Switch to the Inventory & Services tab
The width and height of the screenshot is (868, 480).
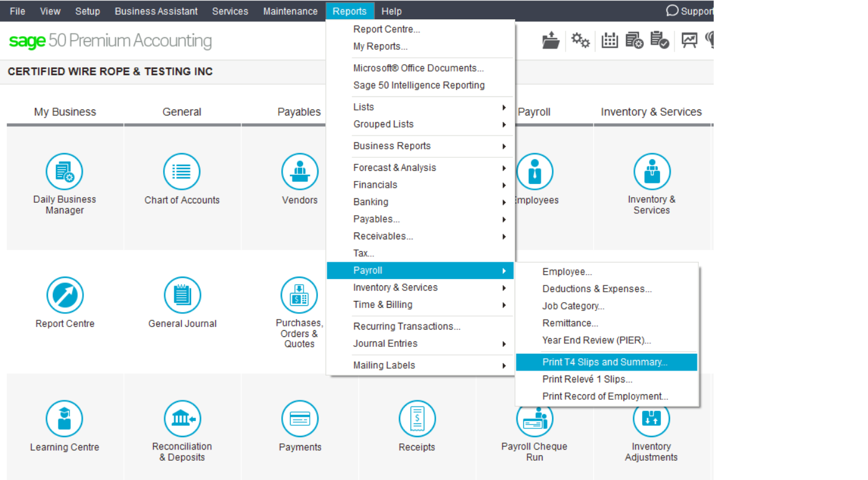(651, 112)
